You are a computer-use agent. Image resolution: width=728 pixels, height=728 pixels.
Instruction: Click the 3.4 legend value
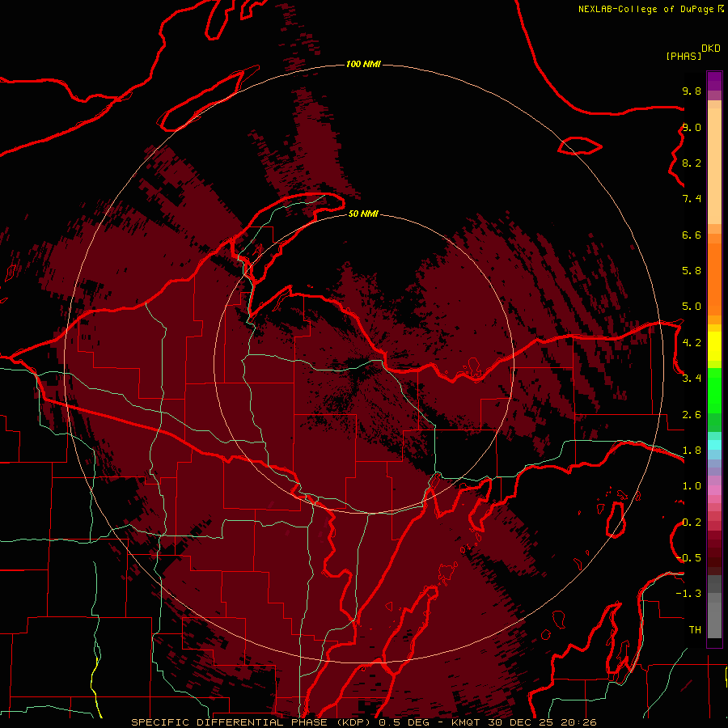coord(692,379)
